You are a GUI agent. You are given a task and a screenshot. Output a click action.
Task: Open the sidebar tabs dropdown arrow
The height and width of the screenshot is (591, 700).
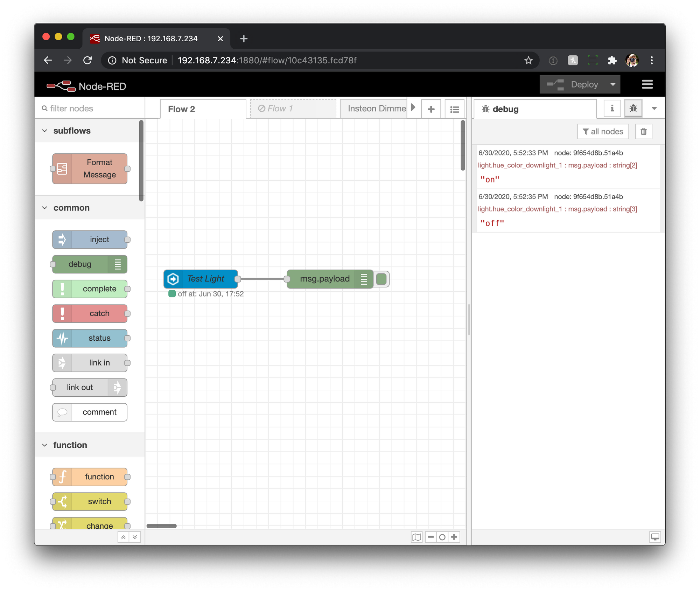click(x=654, y=109)
